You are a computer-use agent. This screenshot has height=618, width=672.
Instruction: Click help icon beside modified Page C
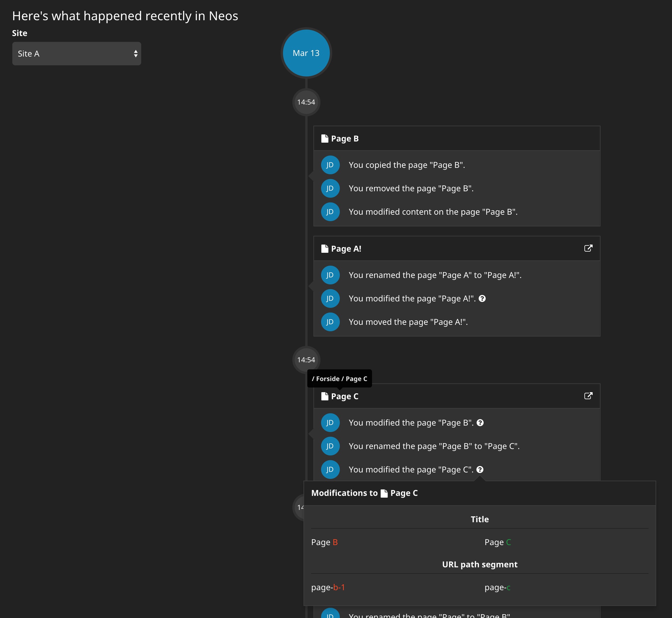click(480, 470)
